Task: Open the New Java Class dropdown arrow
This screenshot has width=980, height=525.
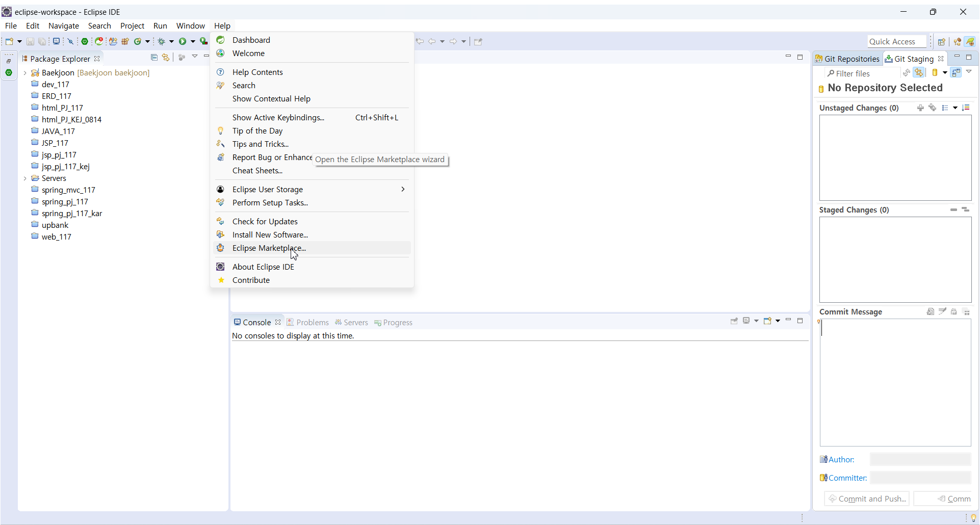Action: [x=148, y=41]
